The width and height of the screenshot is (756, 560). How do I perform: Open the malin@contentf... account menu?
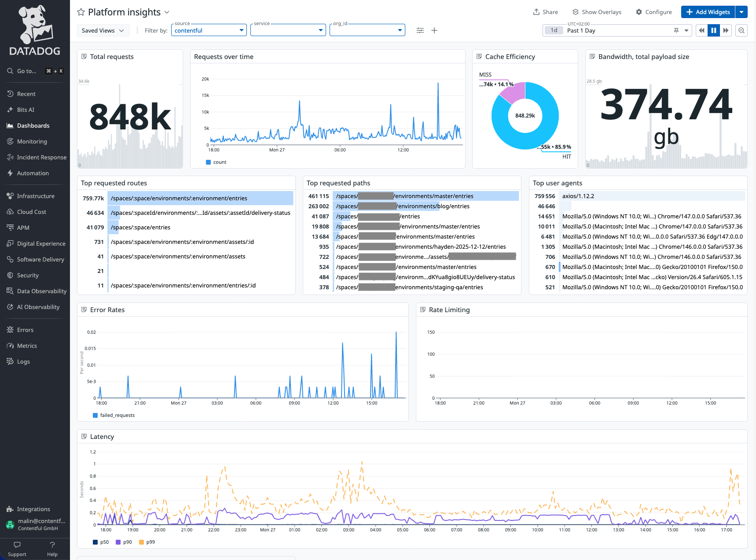[35, 524]
